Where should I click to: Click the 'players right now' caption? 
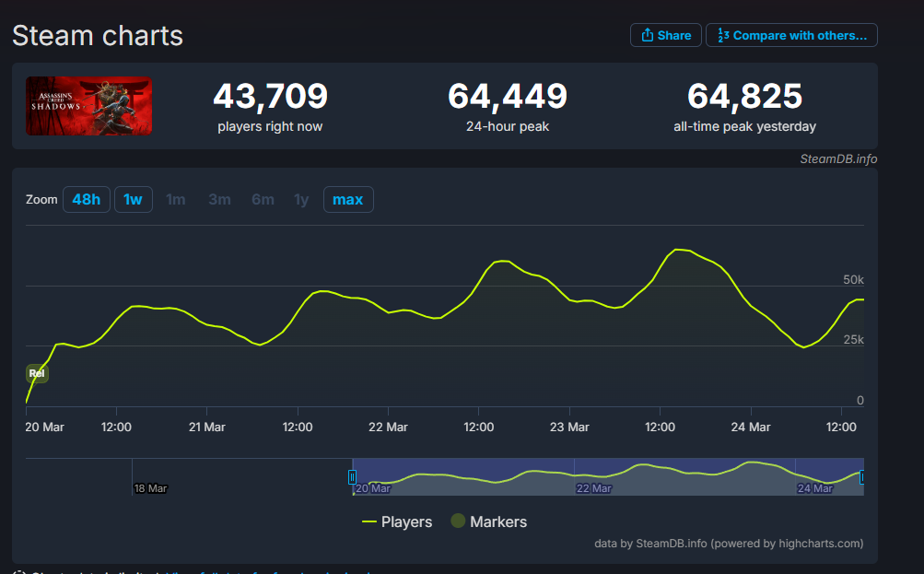[x=270, y=127]
